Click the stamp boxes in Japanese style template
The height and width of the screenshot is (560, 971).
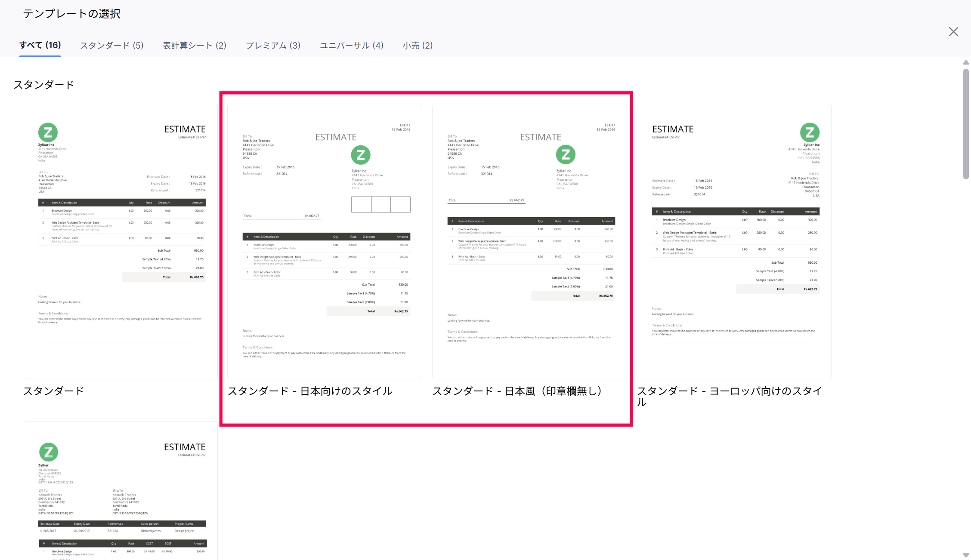(380, 204)
